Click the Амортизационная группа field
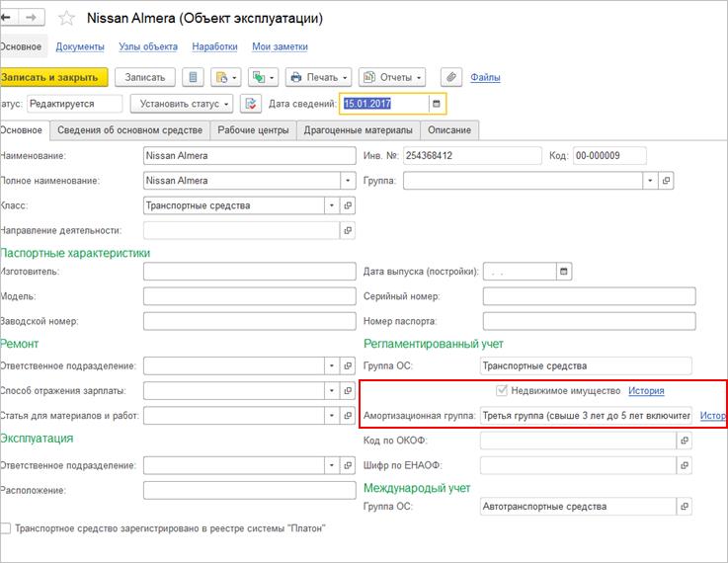The image size is (728, 563). (586, 416)
